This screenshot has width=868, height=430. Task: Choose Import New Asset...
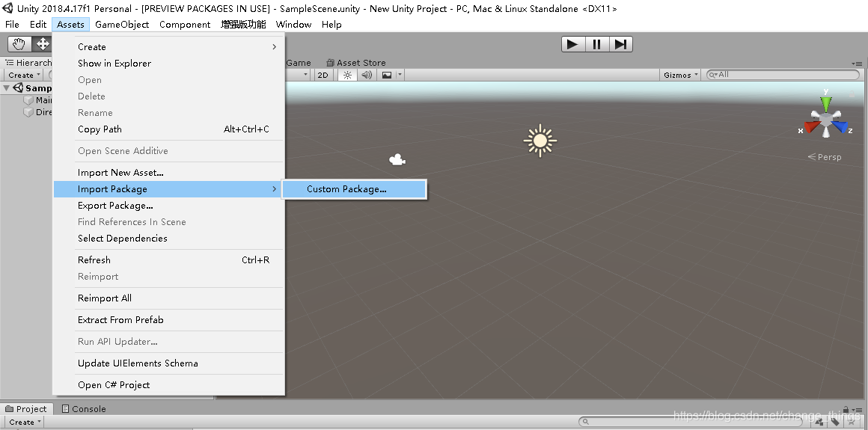pyautogui.click(x=169, y=173)
